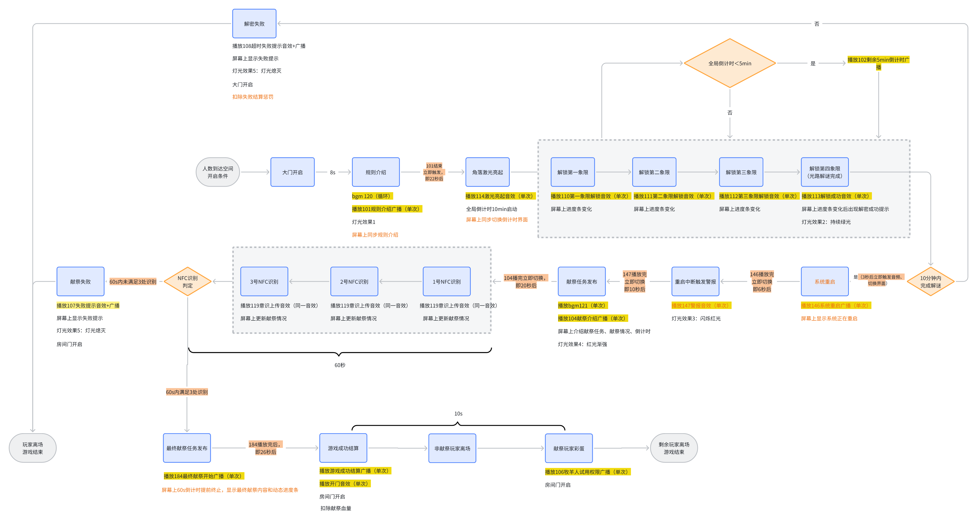Select the 解锁第三象限 box

[x=741, y=172]
